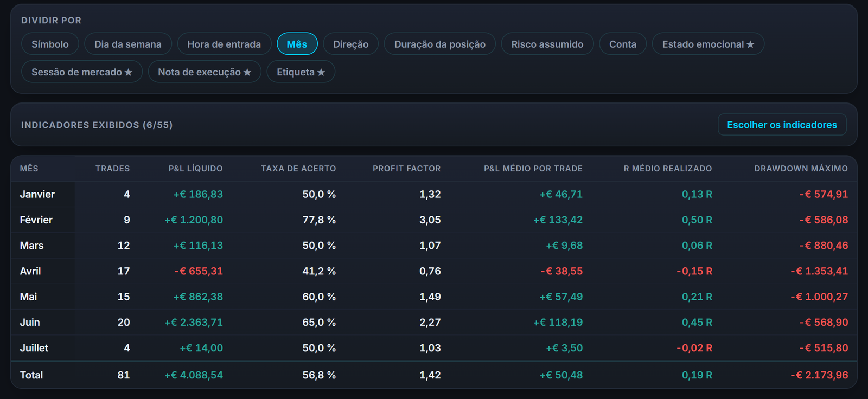Click total net P&L +€ 4.088,54

click(x=194, y=375)
